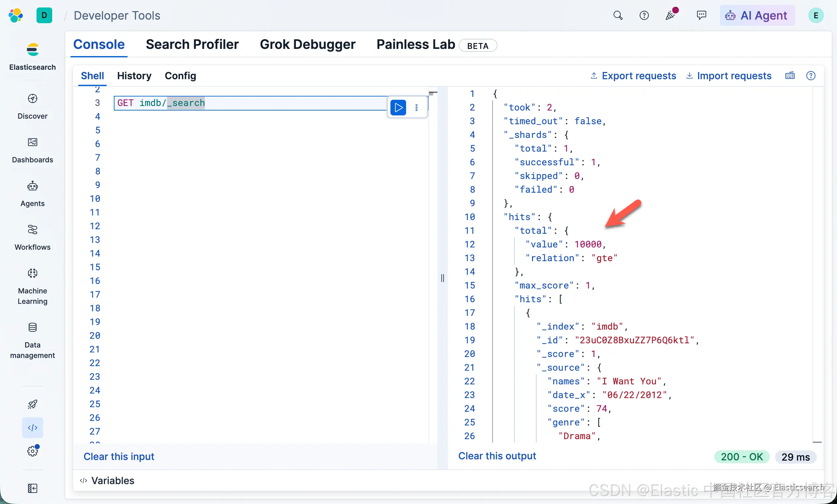837x504 pixels.
Task: Select the History sub-tab
Action: coord(134,75)
